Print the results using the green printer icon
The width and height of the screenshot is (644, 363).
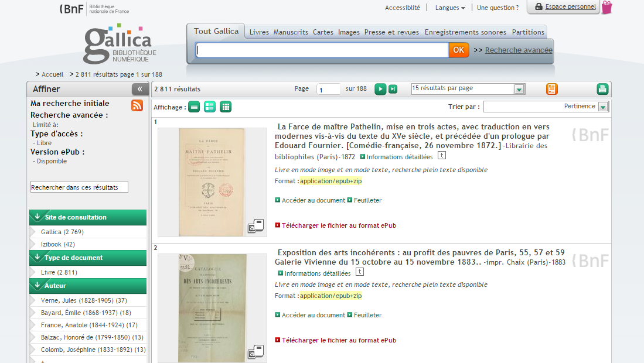[602, 89]
